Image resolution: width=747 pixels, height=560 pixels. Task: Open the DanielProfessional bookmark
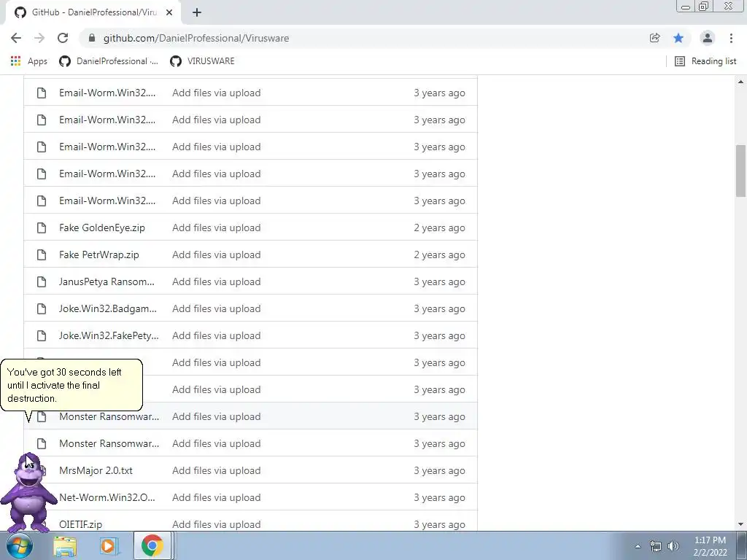pyautogui.click(x=109, y=61)
